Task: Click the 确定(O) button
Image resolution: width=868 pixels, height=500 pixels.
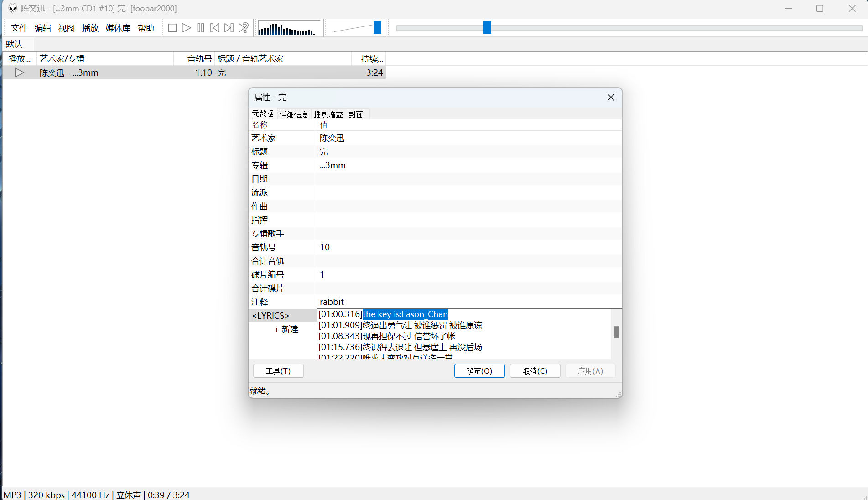Action: click(x=479, y=371)
